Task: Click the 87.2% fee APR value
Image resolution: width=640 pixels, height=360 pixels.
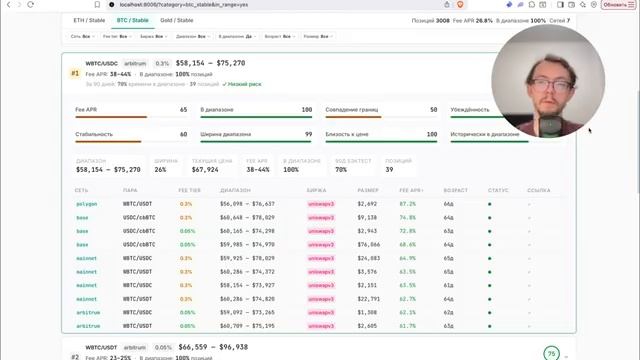Action: tap(407, 204)
